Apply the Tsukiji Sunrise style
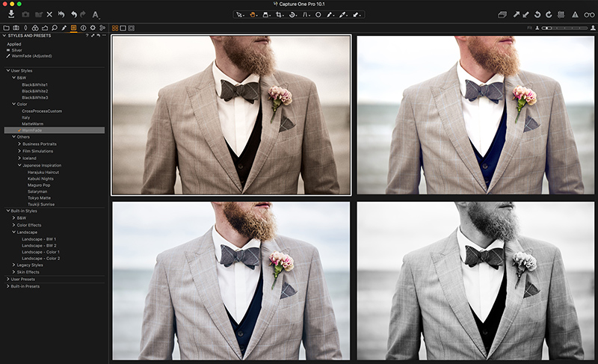 click(41, 204)
